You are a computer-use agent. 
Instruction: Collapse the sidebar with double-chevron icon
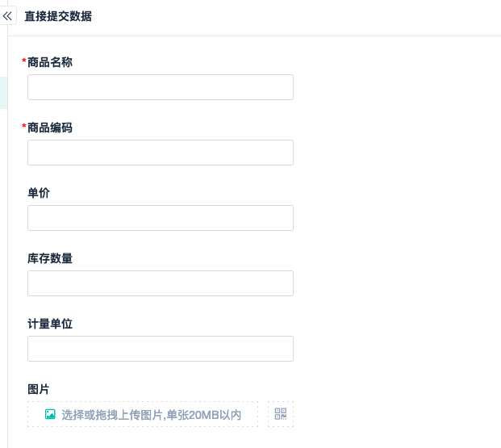point(8,16)
